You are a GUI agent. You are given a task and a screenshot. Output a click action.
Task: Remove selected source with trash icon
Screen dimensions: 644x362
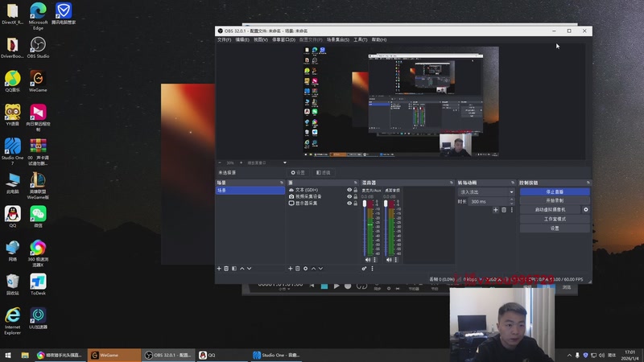pos(298,269)
